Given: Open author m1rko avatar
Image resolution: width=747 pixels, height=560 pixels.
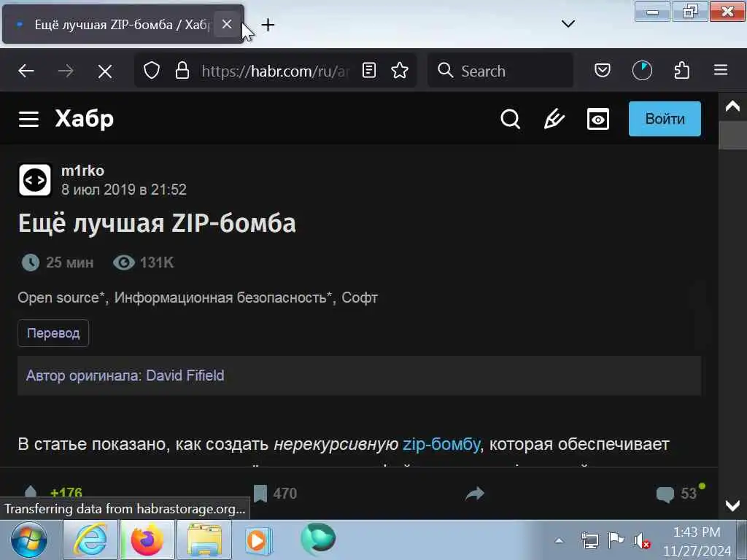Looking at the screenshot, I should pyautogui.click(x=35, y=180).
